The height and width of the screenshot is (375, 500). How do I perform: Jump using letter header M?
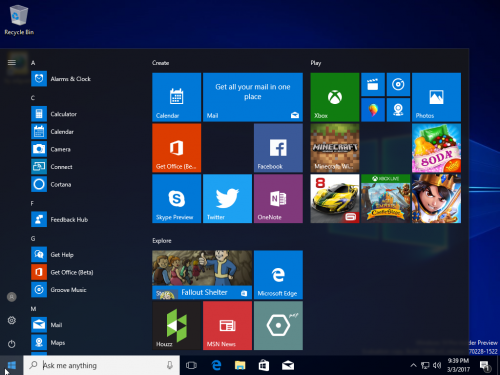pyautogui.click(x=33, y=309)
